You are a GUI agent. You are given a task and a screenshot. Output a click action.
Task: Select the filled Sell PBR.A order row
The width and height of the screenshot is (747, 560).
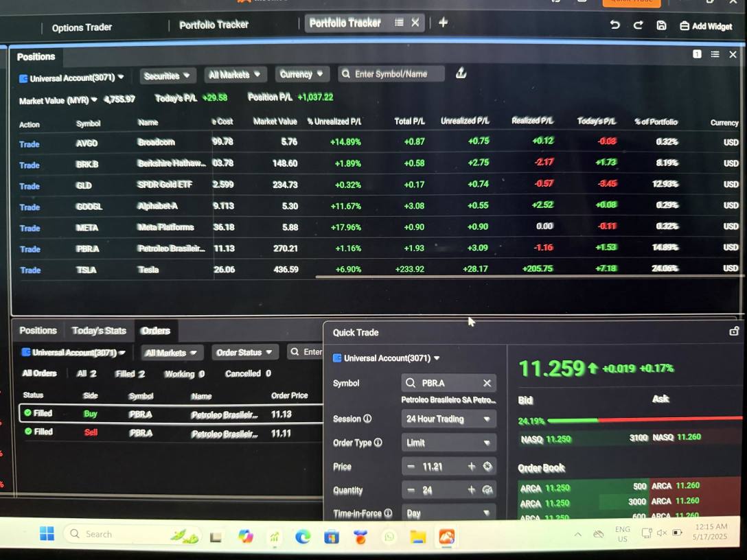pyautogui.click(x=171, y=432)
